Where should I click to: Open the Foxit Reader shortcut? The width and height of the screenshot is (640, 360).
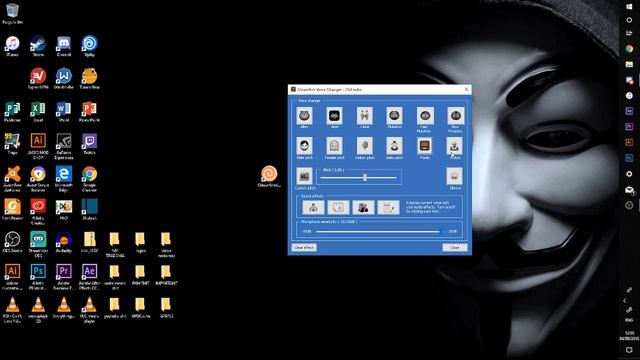(12, 209)
